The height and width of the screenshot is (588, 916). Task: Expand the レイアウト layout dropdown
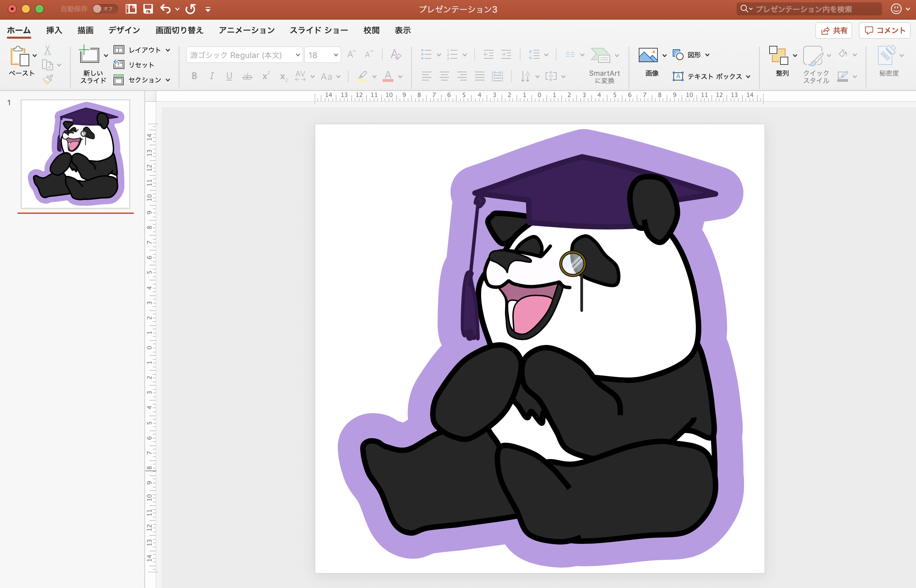point(168,50)
